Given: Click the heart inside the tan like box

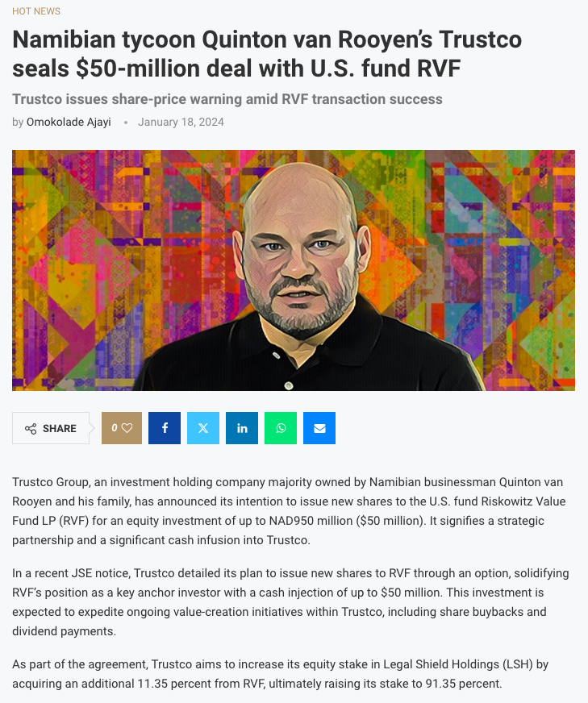Looking at the screenshot, I should coord(127,428).
